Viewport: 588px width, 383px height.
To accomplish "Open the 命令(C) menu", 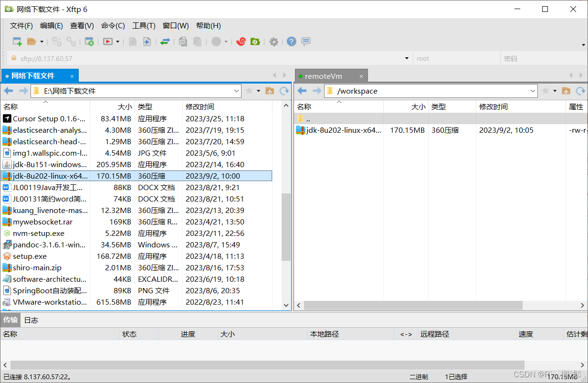I will (113, 26).
